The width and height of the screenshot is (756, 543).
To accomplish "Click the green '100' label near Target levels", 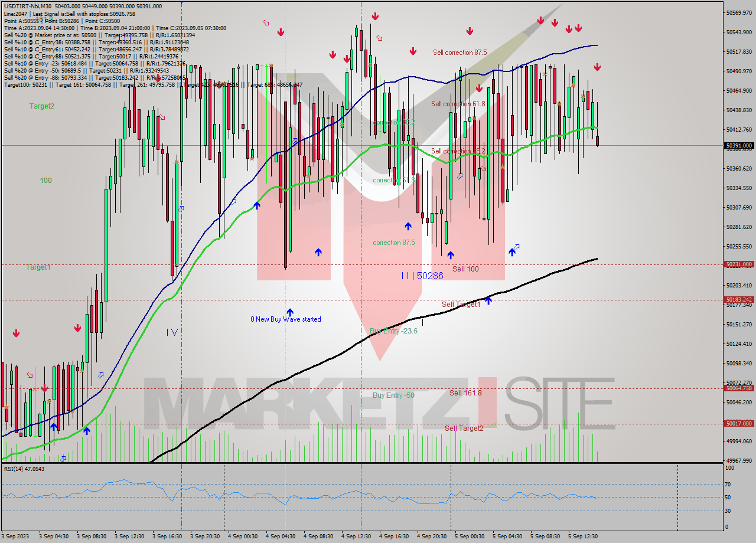I will click(45, 181).
